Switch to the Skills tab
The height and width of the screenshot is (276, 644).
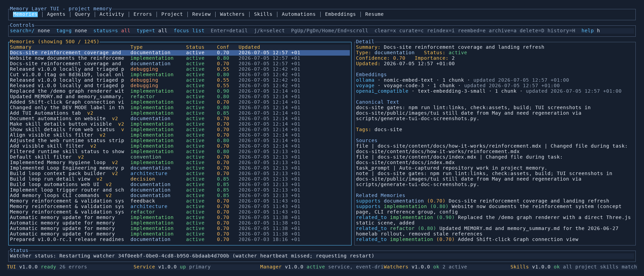pyautogui.click(x=263, y=14)
